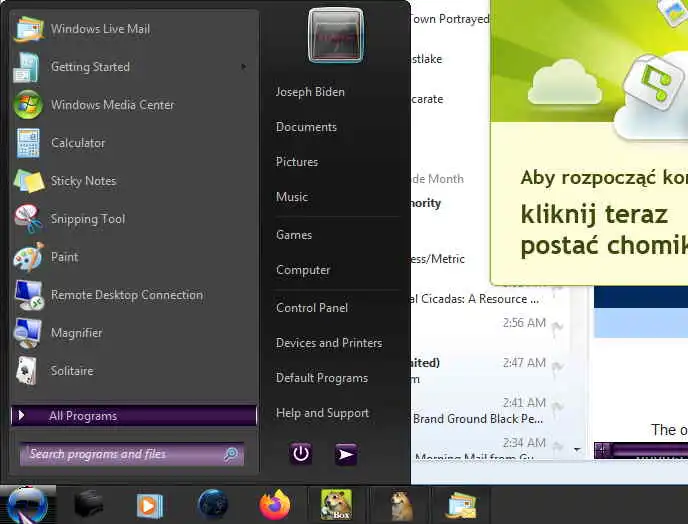
Task: Open Games from Start menu
Action: (294, 235)
